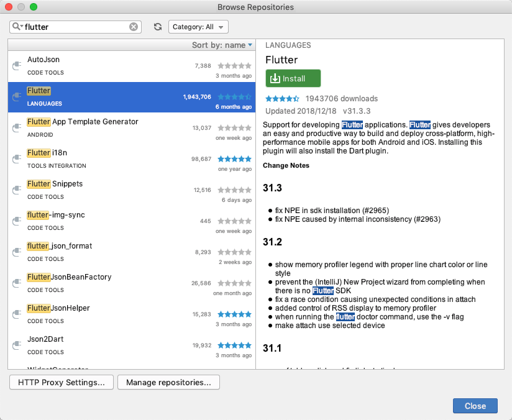Open Manage repositories dialog

tap(168, 382)
